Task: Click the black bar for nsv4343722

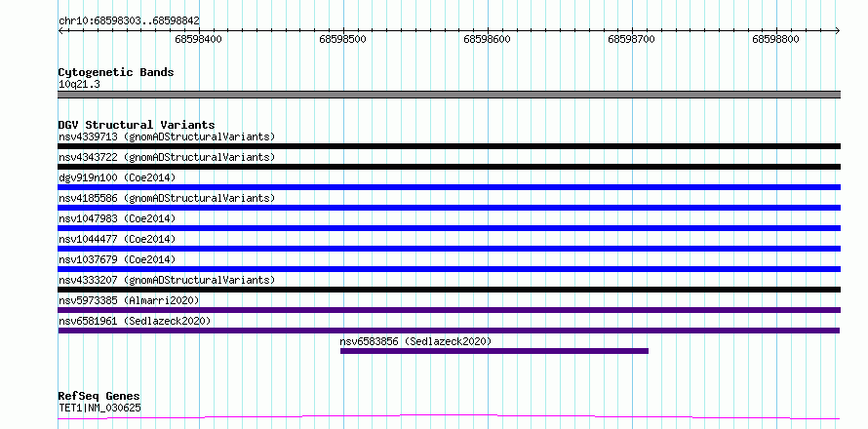Action: click(449, 167)
